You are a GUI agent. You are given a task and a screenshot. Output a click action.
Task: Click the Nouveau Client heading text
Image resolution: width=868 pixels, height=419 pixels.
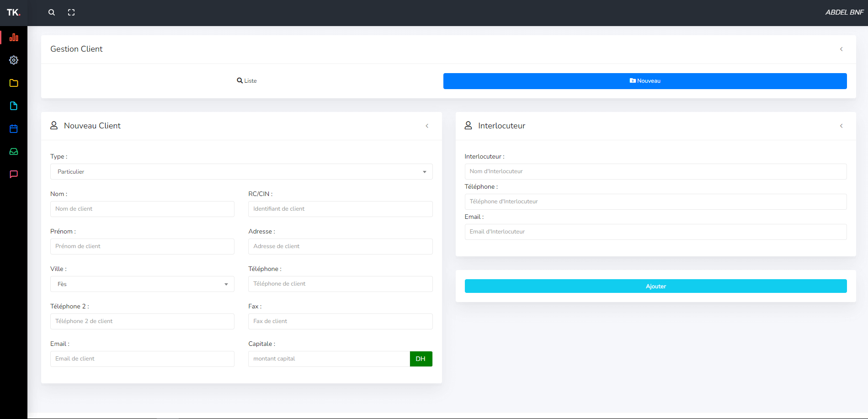[x=92, y=126]
